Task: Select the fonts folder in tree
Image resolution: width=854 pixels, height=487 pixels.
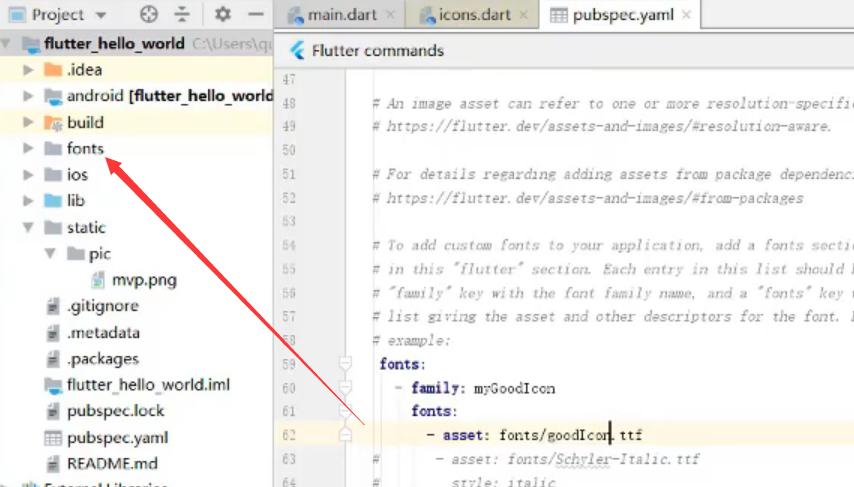Action: 85,148
